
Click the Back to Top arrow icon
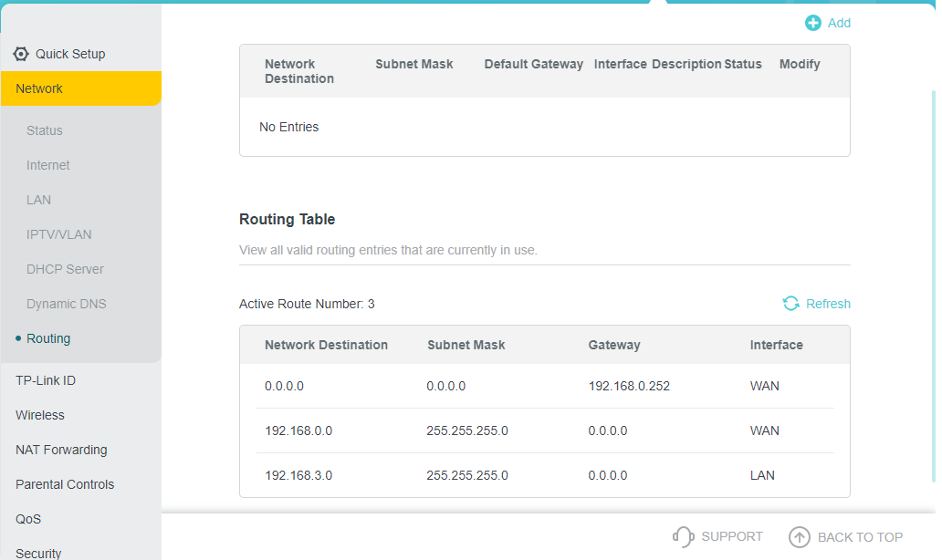(800, 537)
